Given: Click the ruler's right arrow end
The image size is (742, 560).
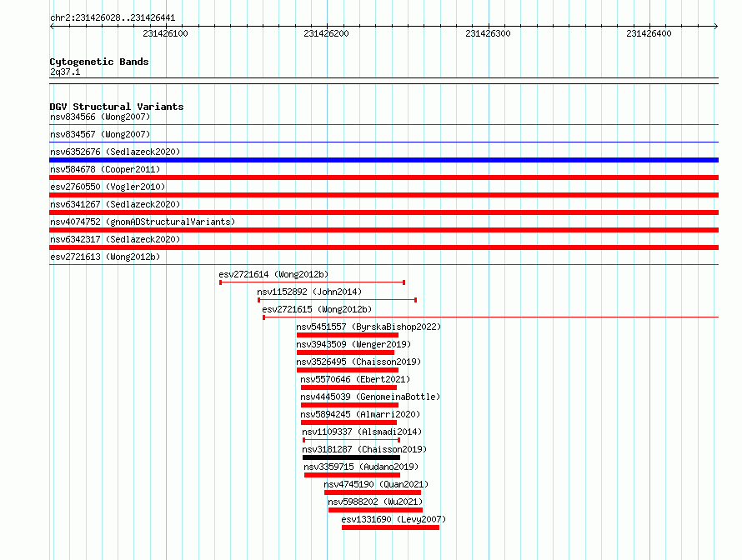Looking at the screenshot, I should [716, 26].
